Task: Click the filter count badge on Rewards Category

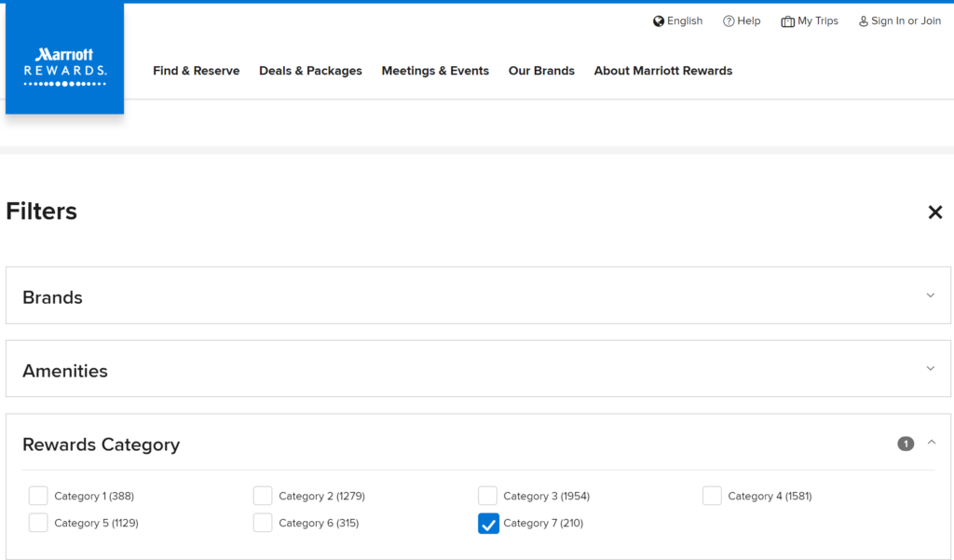Action: (x=905, y=444)
